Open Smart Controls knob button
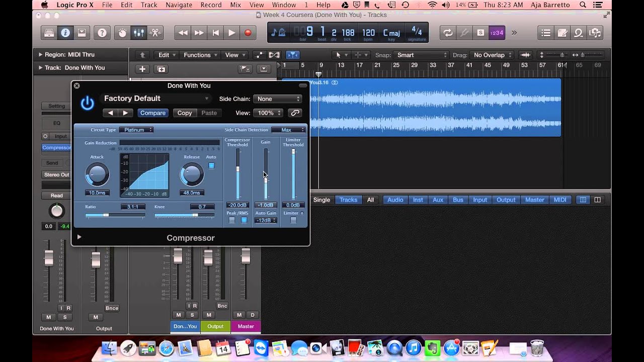Screen dimensions: 644x362 123,33
